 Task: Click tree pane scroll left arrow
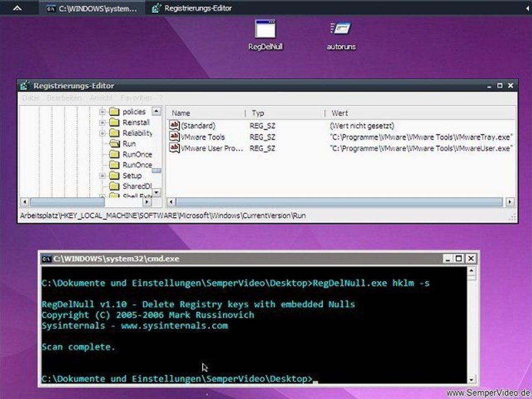[24, 202]
